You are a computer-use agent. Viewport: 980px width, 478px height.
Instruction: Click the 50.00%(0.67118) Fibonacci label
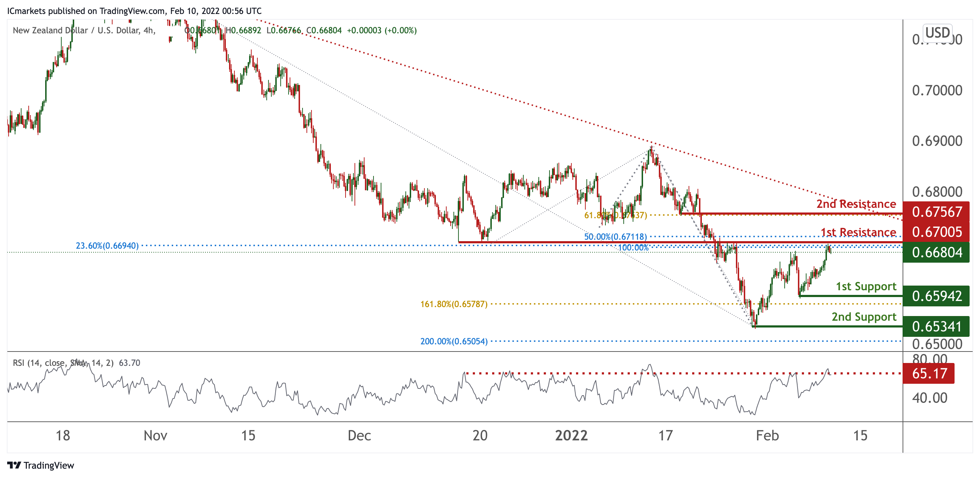pos(615,236)
